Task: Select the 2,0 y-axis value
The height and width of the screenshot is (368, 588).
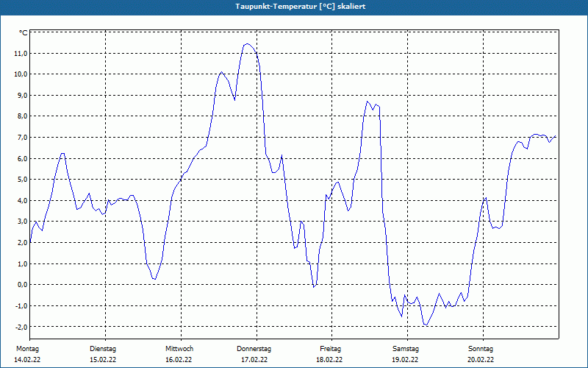Action: (22, 243)
